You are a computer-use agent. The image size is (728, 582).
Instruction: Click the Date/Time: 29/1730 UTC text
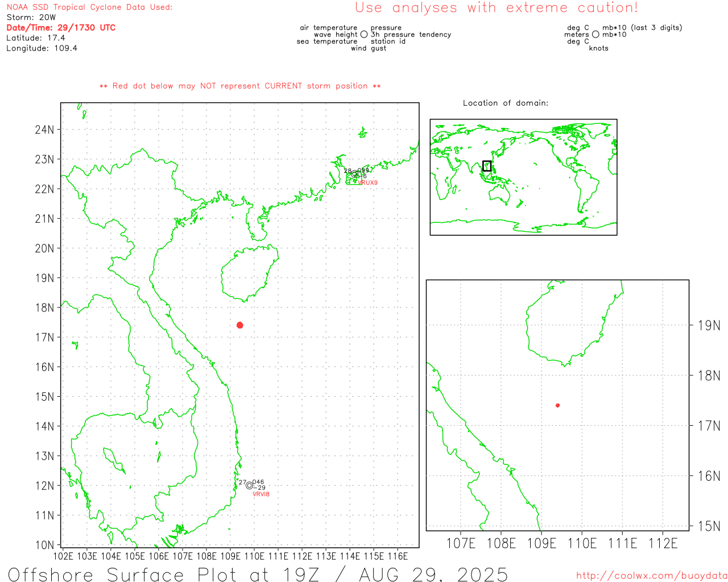[61, 27]
